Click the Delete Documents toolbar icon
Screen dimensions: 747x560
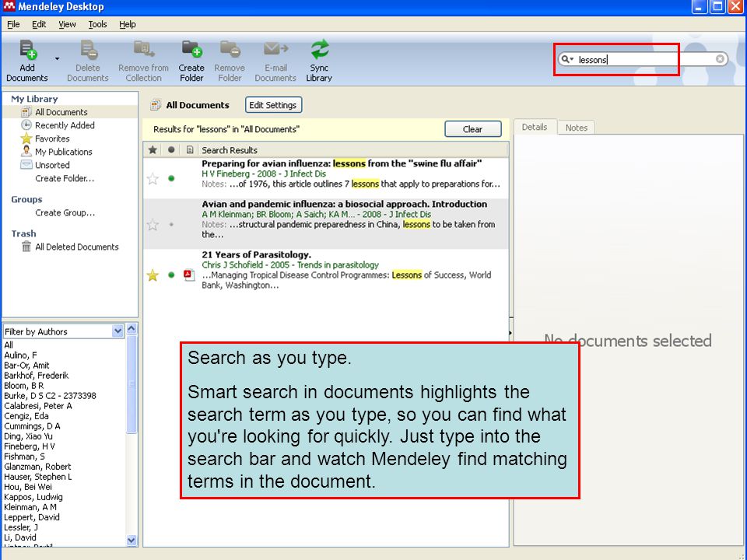[x=88, y=50]
